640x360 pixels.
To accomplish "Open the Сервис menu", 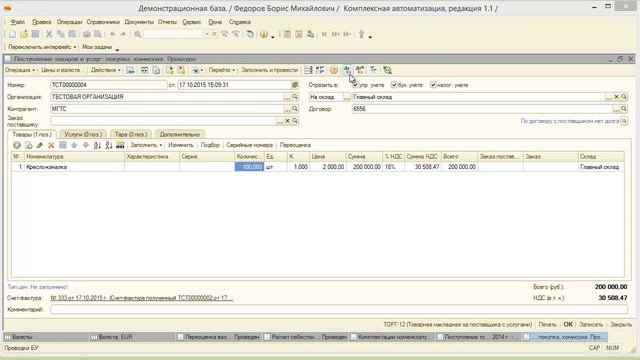I will (x=191, y=22).
